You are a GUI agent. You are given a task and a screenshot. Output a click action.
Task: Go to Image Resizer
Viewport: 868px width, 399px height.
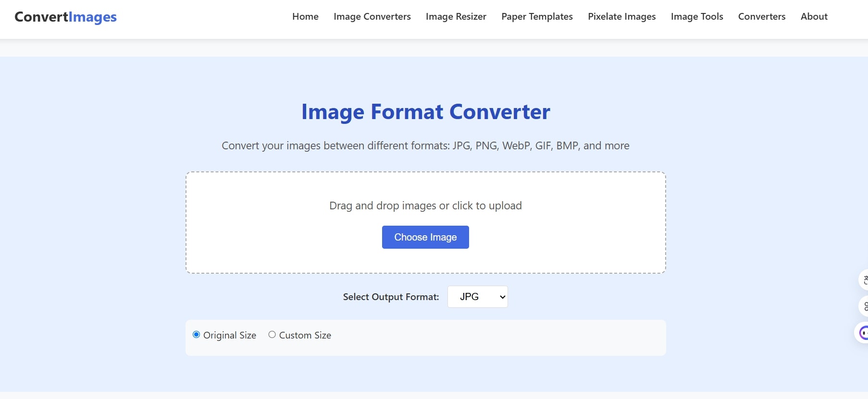coord(456,17)
